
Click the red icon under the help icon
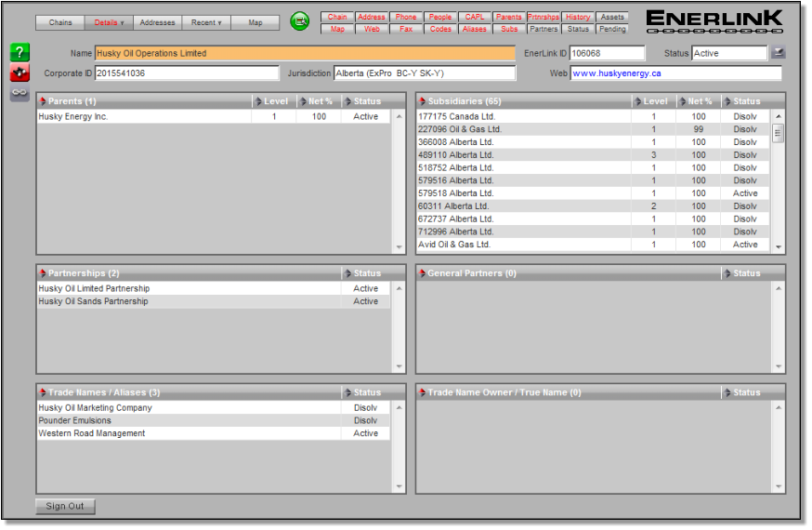pyautogui.click(x=20, y=73)
